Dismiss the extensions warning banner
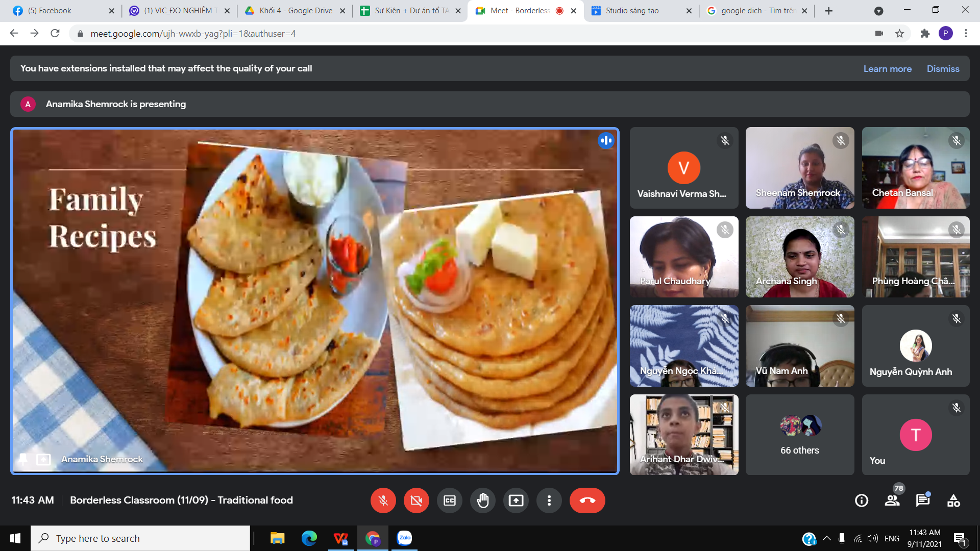 [943, 69]
